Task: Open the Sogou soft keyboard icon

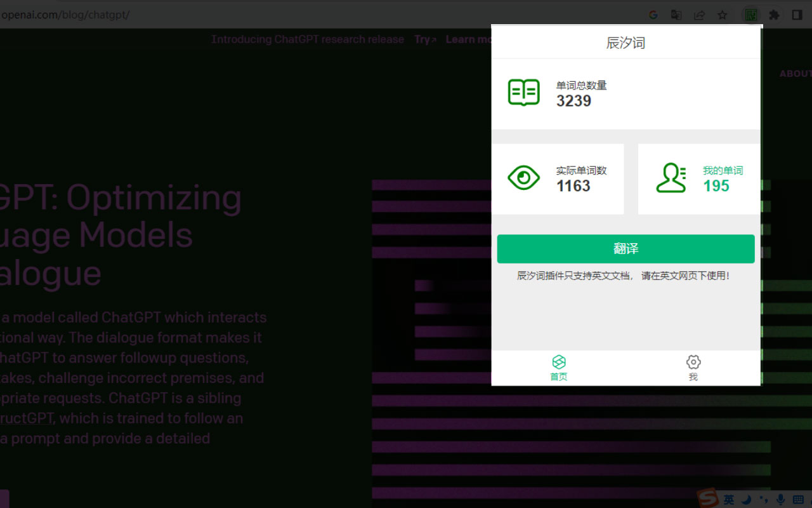Action: (x=798, y=500)
